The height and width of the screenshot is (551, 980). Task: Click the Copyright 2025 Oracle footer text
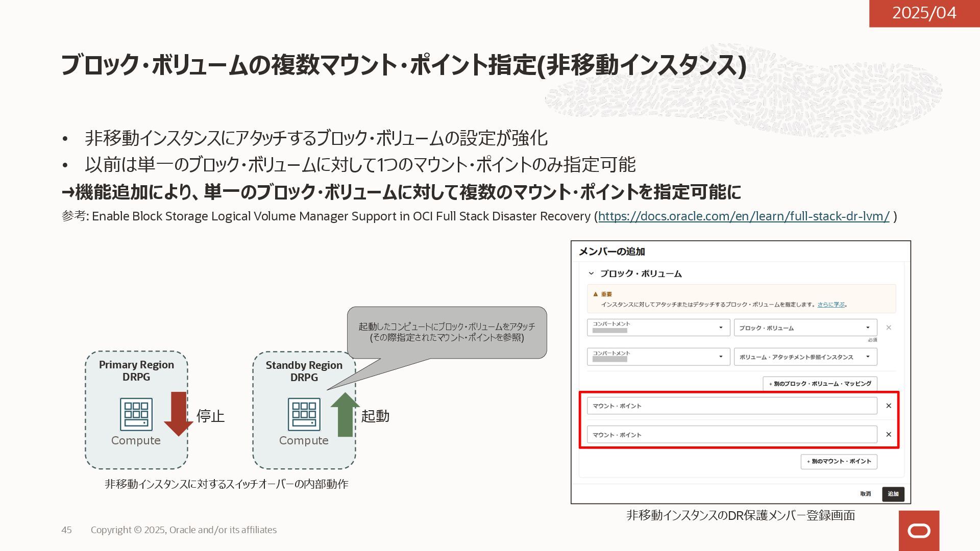pos(184,530)
